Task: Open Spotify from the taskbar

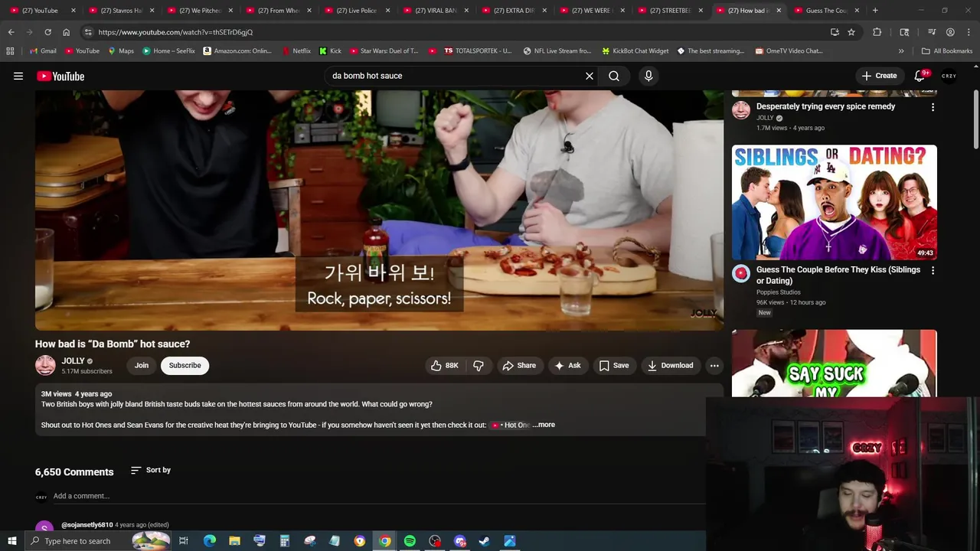Action: click(410, 541)
